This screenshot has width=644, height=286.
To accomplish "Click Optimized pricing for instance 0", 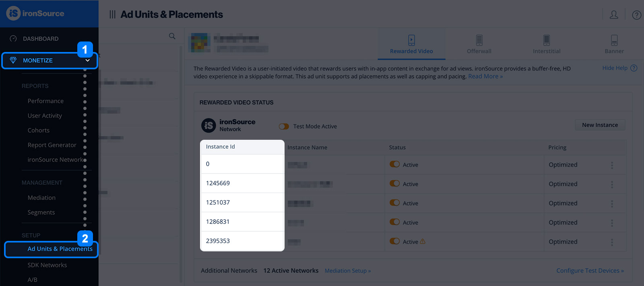I will pos(563,165).
